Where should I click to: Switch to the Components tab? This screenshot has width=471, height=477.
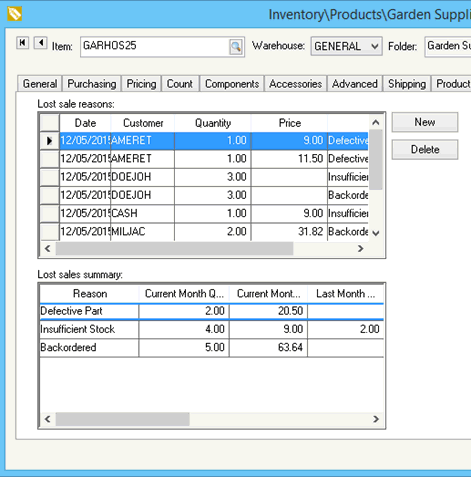232,84
